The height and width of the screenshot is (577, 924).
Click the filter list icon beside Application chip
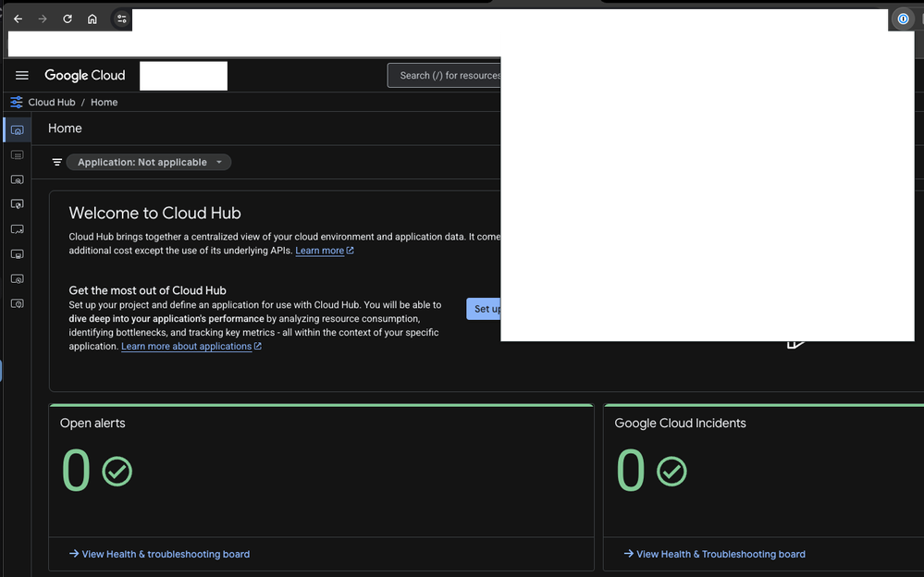click(x=57, y=163)
